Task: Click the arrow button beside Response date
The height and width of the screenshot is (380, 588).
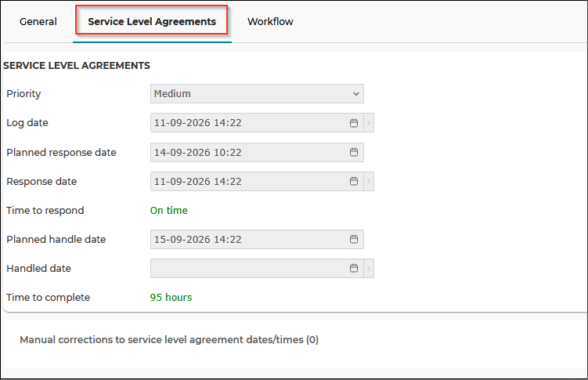Action: [369, 181]
